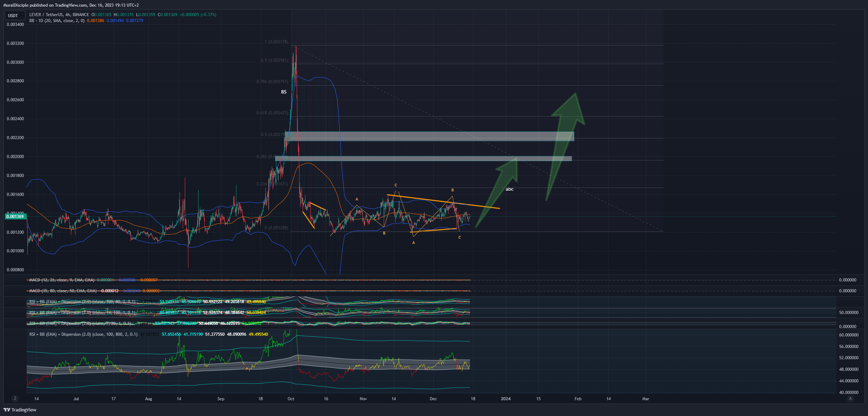Click the 2024 date label
The height and width of the screenshot is (416, 868).
click(506, 399)
